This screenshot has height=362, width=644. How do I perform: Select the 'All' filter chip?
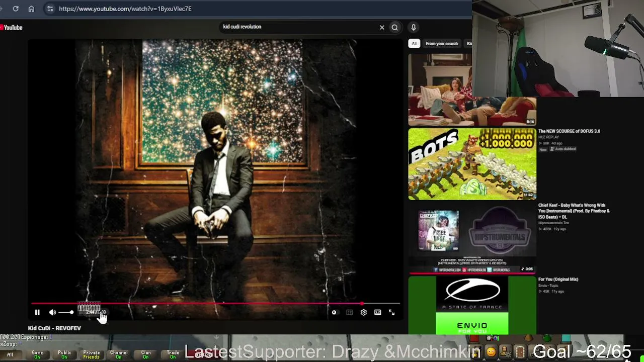coord(414,44)
